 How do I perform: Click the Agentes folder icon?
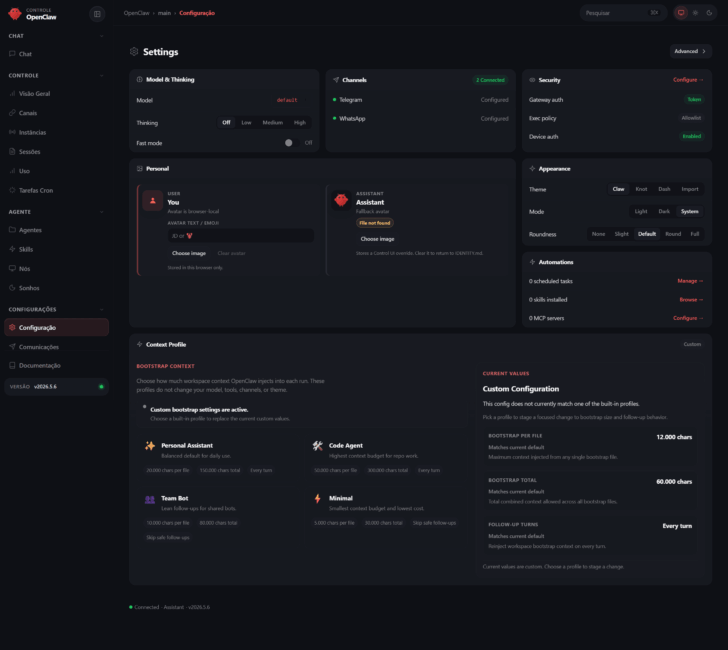(12, 230)
